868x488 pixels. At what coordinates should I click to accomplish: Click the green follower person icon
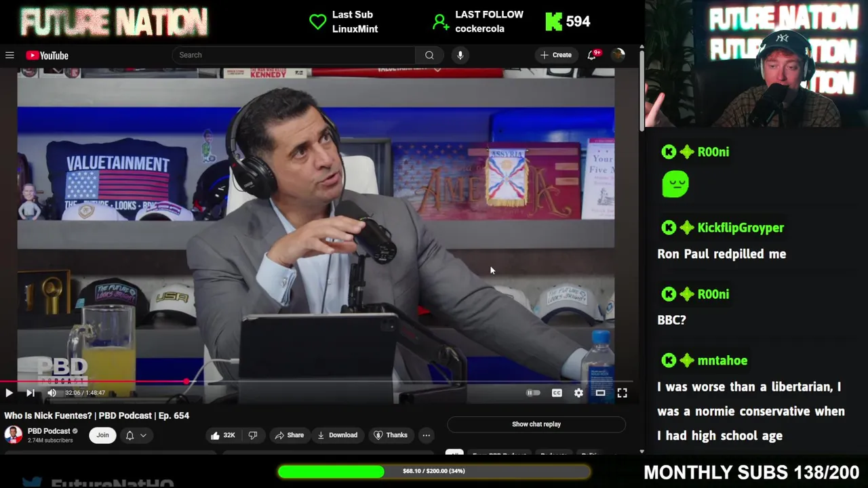(441, 22)
